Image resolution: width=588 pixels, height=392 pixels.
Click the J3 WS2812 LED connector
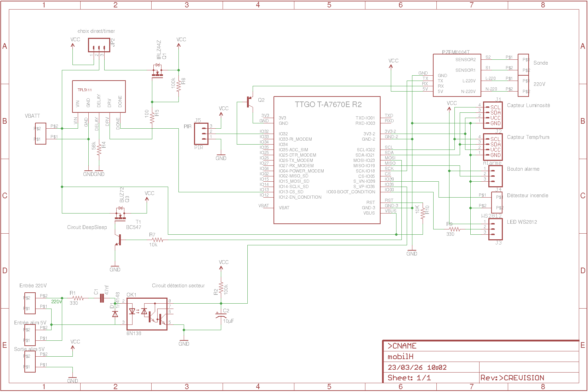click(495, 229)
